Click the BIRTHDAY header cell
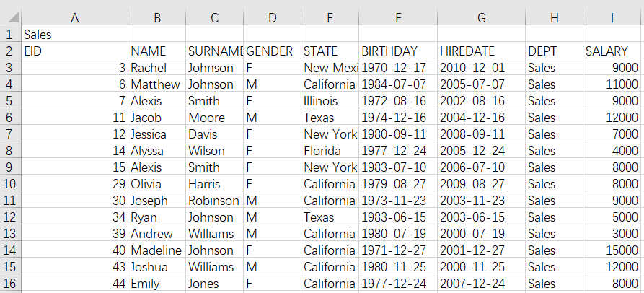 coord(398,51)
